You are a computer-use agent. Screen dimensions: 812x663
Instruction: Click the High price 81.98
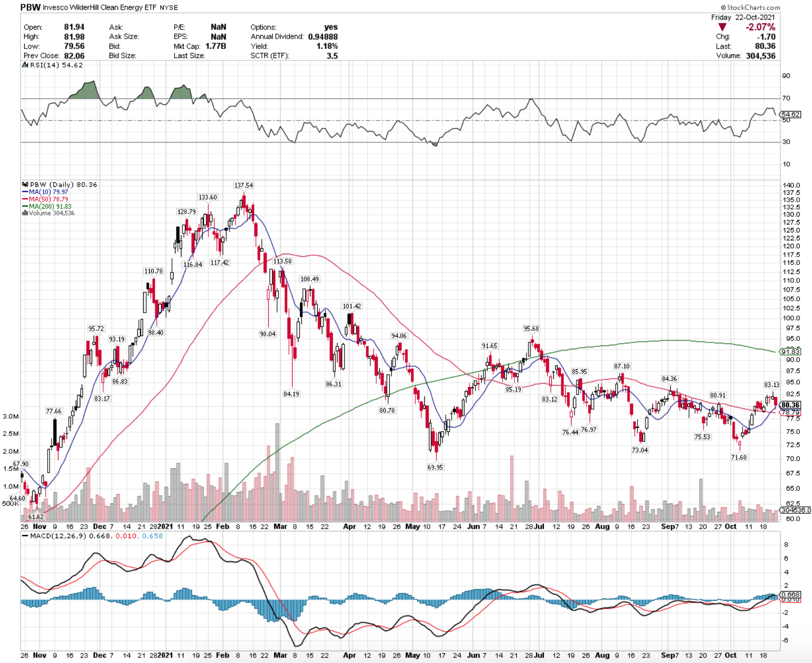(74, 37)
